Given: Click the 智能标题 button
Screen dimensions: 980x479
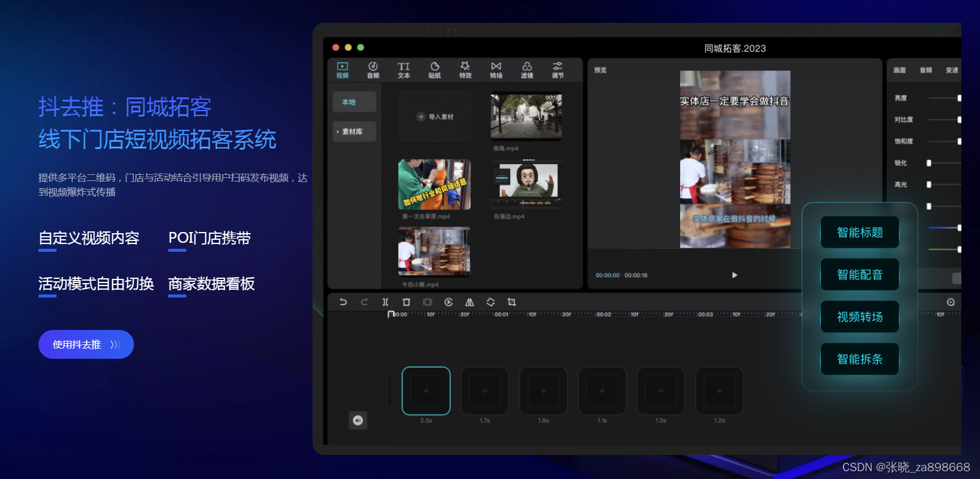Looking at the screenshot, I should tap(860, 232).
